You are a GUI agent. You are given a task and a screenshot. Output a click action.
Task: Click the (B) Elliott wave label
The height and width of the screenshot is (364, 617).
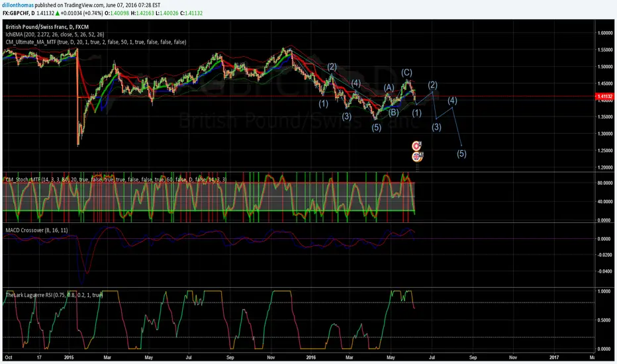393,113
